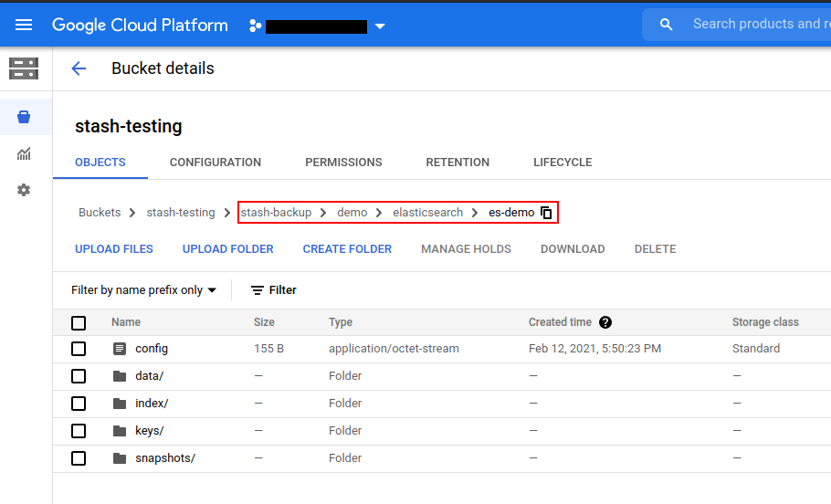
Task: Check the box for the config file
Action: pos(79,349)
